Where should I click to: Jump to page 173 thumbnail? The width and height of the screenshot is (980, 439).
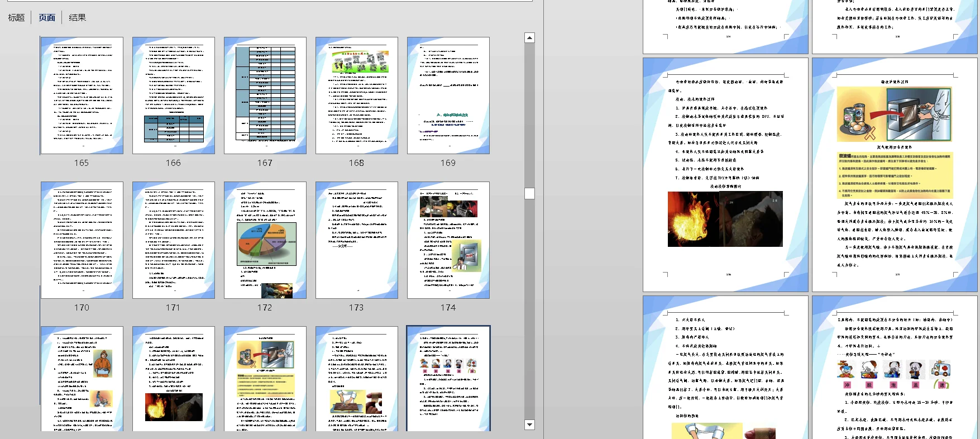[x=357, y=240]
